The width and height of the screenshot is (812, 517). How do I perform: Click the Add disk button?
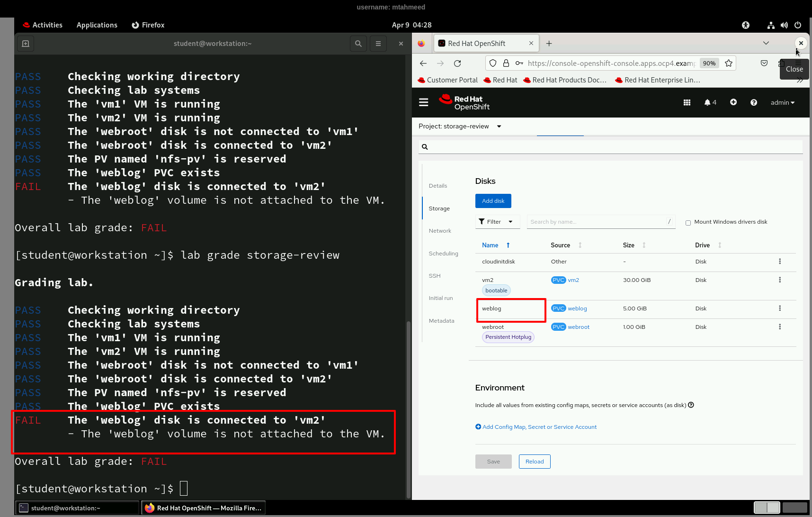pos(493,201)
